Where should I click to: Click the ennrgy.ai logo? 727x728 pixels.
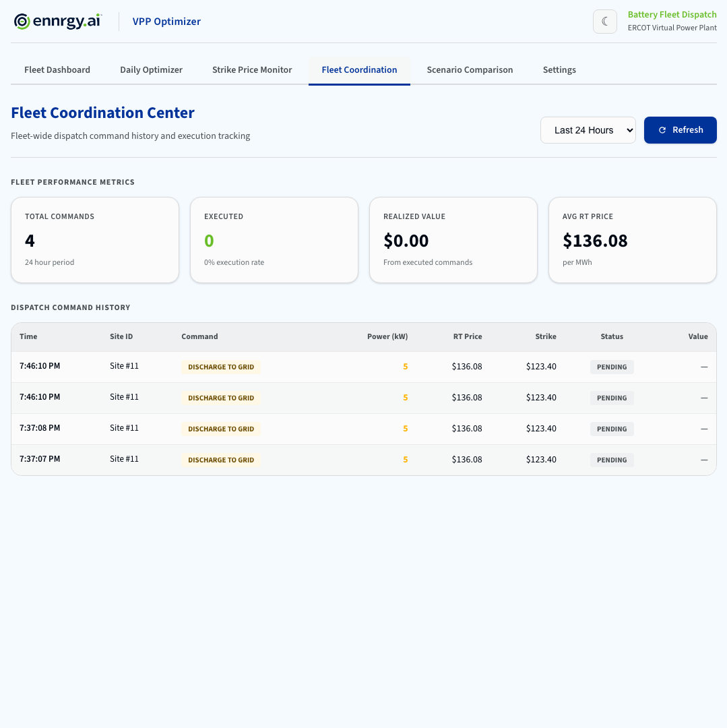tap(58, 22)
